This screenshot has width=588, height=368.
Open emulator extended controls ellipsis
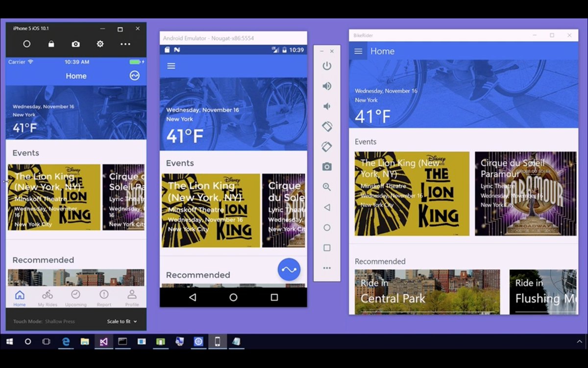[x=327, y=268]
